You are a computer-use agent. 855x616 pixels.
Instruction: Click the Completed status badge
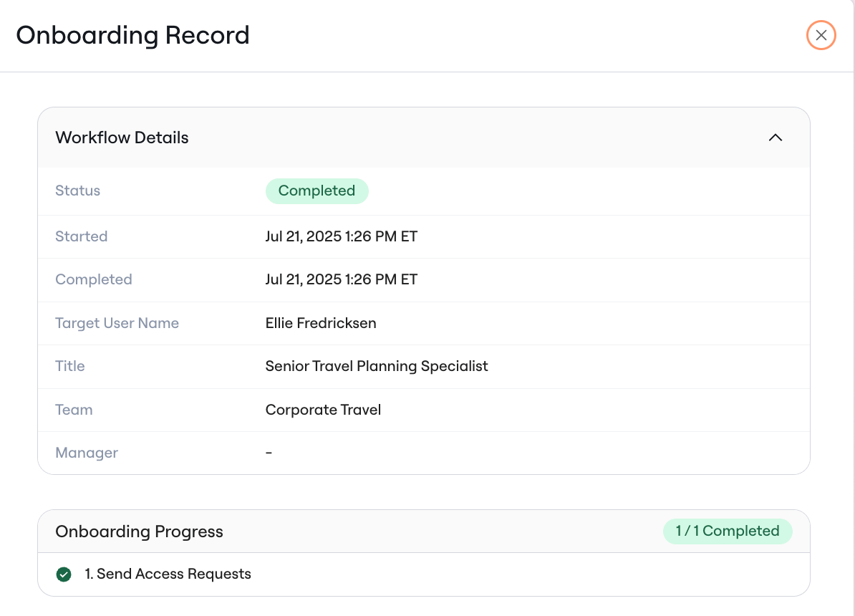coord(317,191)
